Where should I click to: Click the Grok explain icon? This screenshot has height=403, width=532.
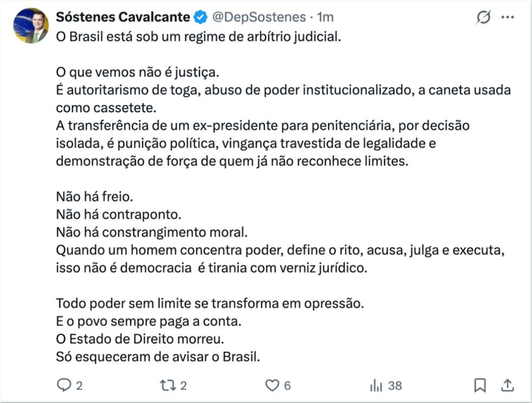coord(483,18)
